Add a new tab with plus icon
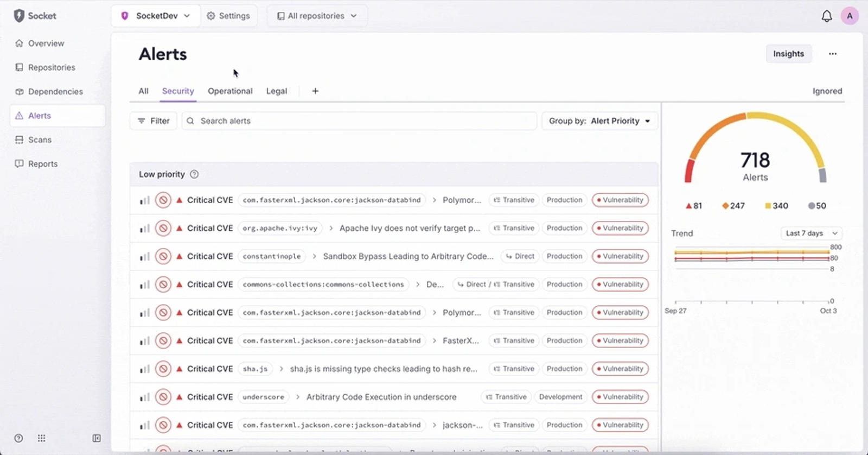The width and height of the screenshot is (868, 455). click(x=315, y=91)
